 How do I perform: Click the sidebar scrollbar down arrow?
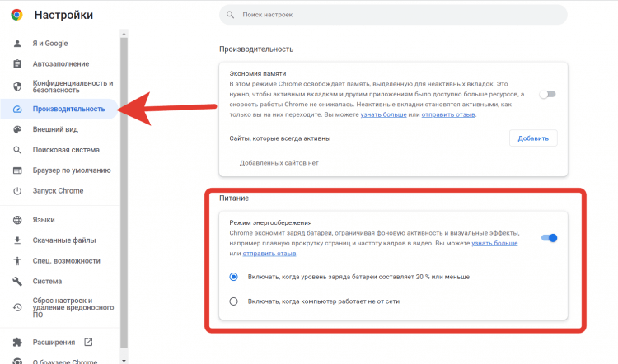click(x=124, y=361)
